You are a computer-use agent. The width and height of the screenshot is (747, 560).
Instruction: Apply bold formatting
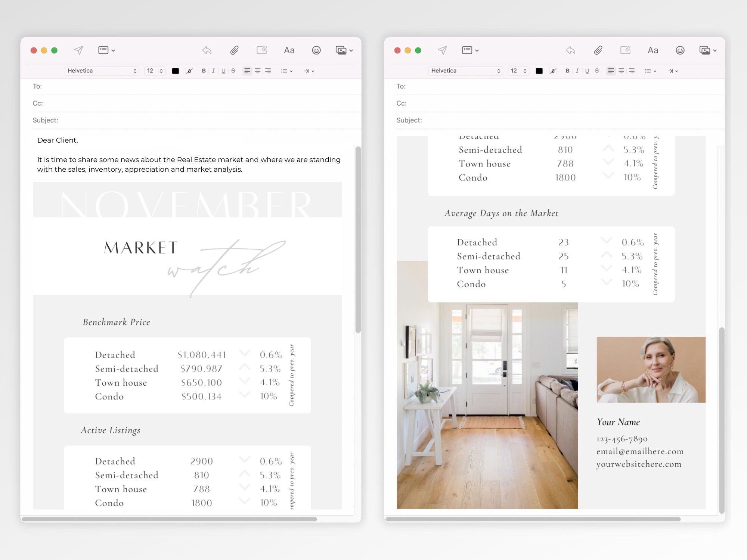(204, 71)
